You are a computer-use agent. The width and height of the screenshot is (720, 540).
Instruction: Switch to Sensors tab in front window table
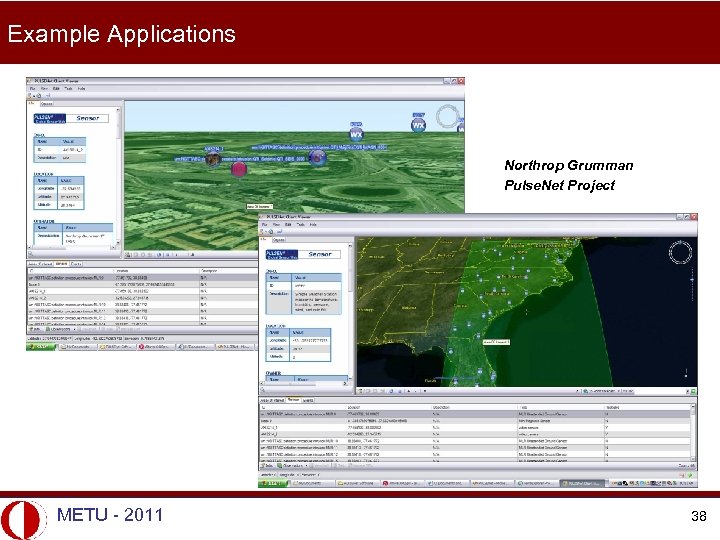coord(293,400)
